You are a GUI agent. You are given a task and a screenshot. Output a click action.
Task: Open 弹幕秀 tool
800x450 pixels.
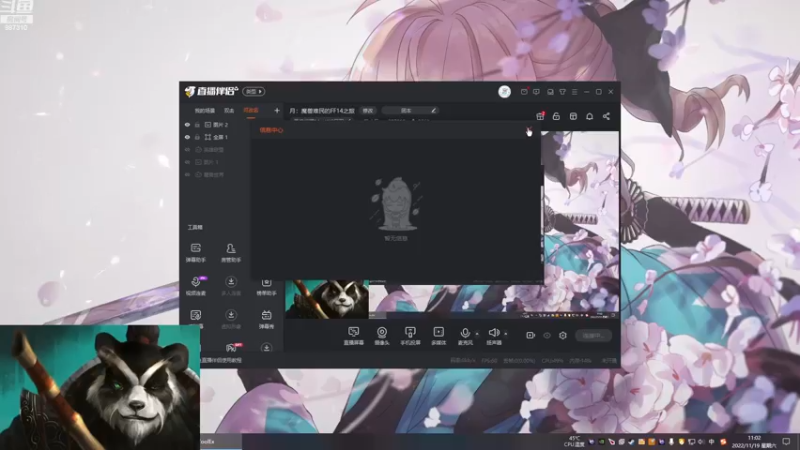266,319
